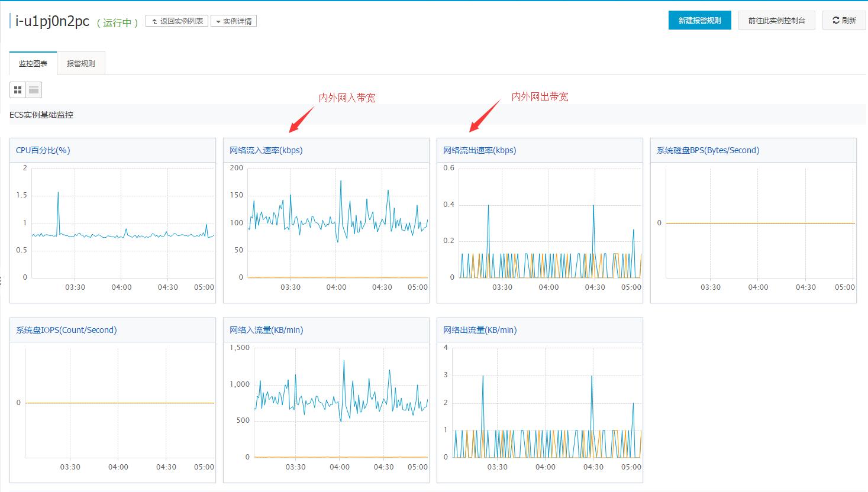Open the 实例详情 dropdown
This screenshot has width=868, height=492.
(234, 21)
